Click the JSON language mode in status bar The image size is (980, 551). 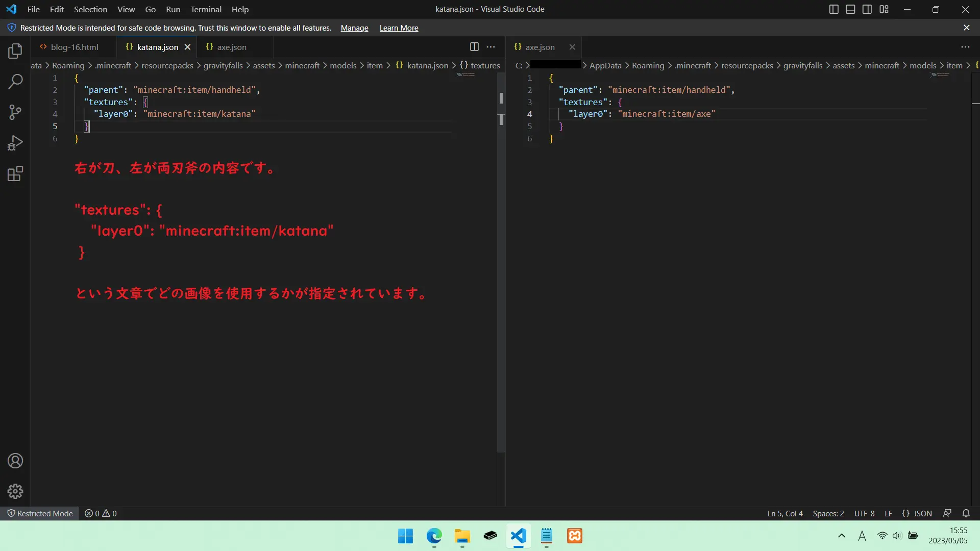[x=917, y=513]
